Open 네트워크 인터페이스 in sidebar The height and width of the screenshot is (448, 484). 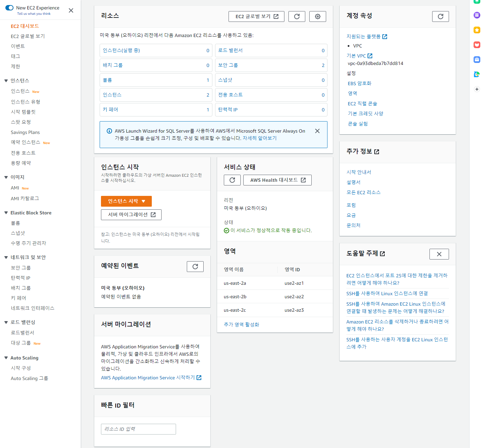coord(33,308)
